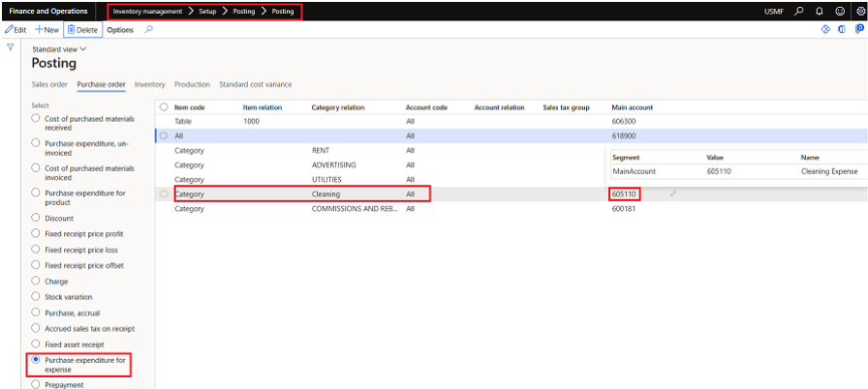868x389 pixels.
Task: Expand the Standard view dropdown
Action: click(x=59, y=48)
